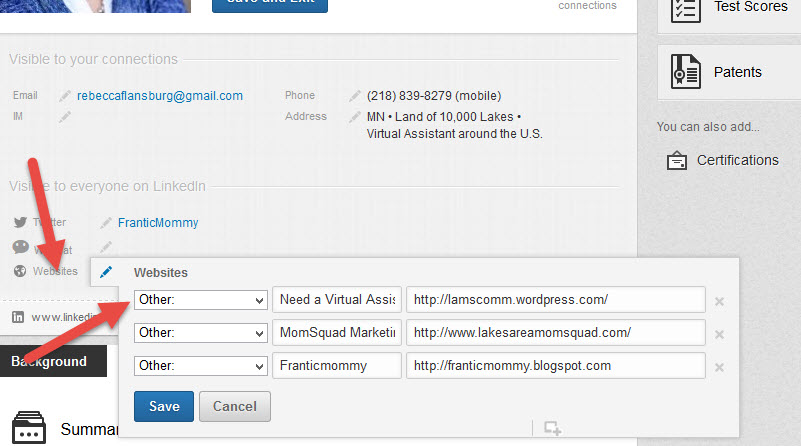801x446 pixels.
Task: Click the Certifications icon
Action: [677, 160]
